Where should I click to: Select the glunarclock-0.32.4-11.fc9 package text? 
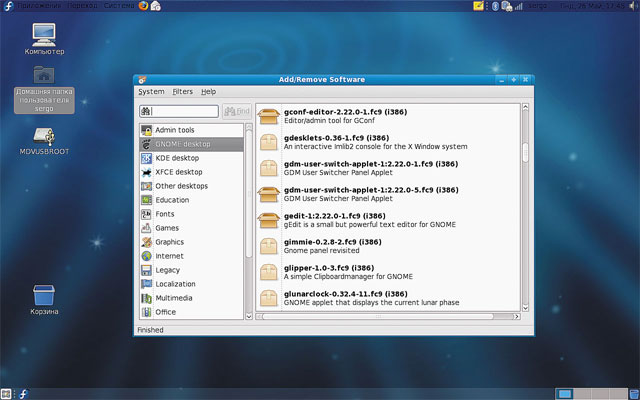point(346,294)
